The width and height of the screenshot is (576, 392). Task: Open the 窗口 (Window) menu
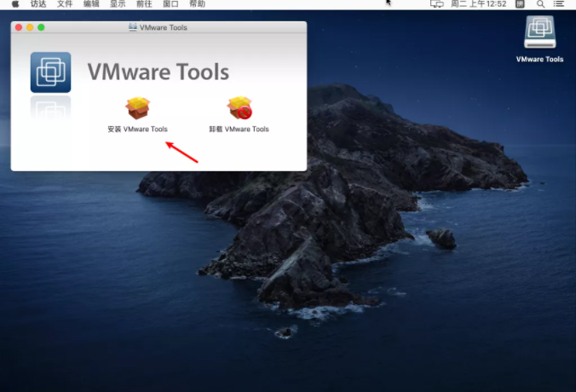[x=170, y=4]
